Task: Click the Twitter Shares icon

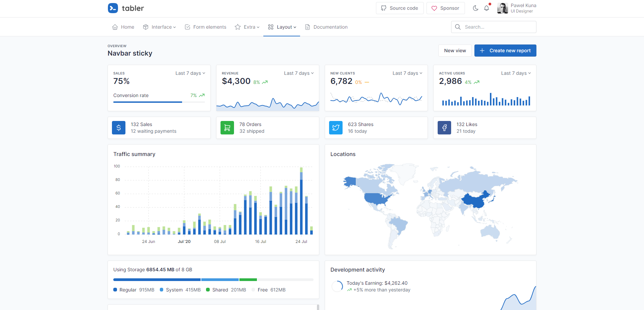Action: [336, 128]
